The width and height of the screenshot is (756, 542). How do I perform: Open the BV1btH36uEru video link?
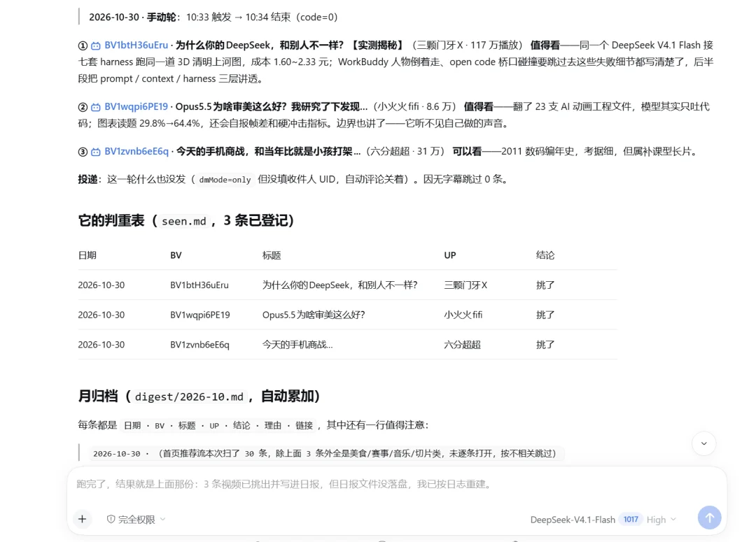point(136,45)
